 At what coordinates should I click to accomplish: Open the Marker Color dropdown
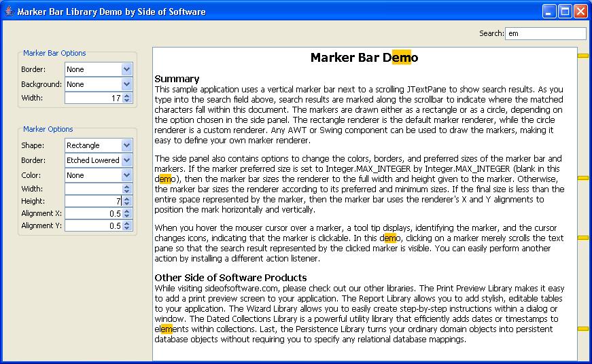pyautogui.click(x=126, y=175)
